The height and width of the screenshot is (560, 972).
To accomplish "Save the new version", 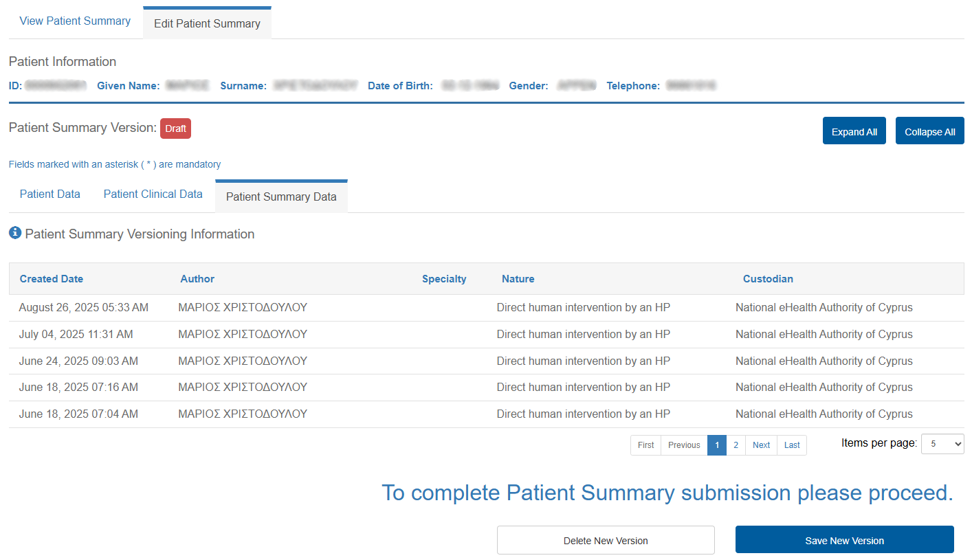I will point(844,540).
